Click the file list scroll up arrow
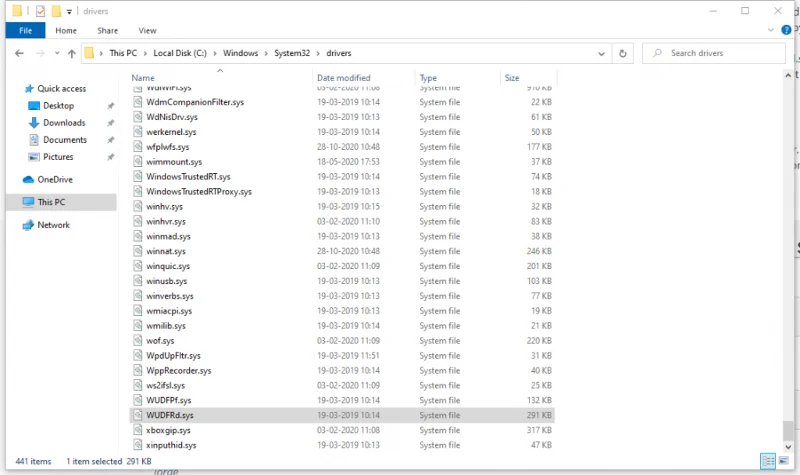Image resolution: width=800 pixels, height=475 pixels. click(788, 76)
